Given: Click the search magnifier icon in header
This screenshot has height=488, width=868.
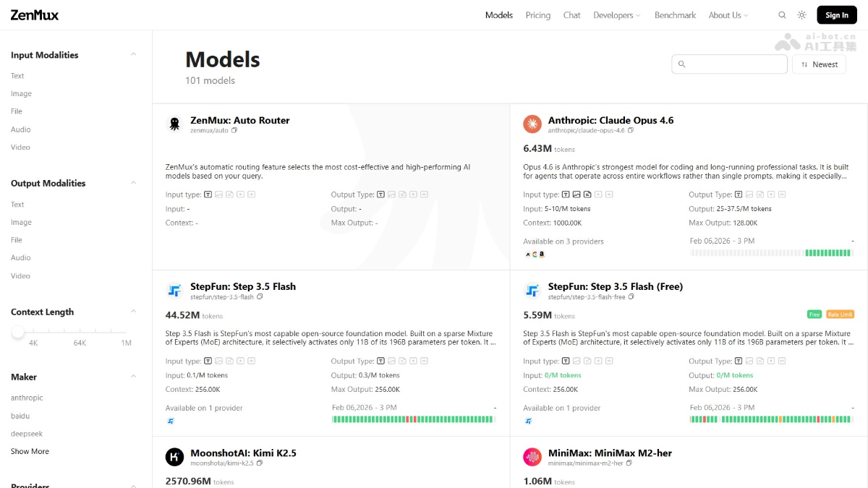Looking at the screenshot, I should pos(782,15).
